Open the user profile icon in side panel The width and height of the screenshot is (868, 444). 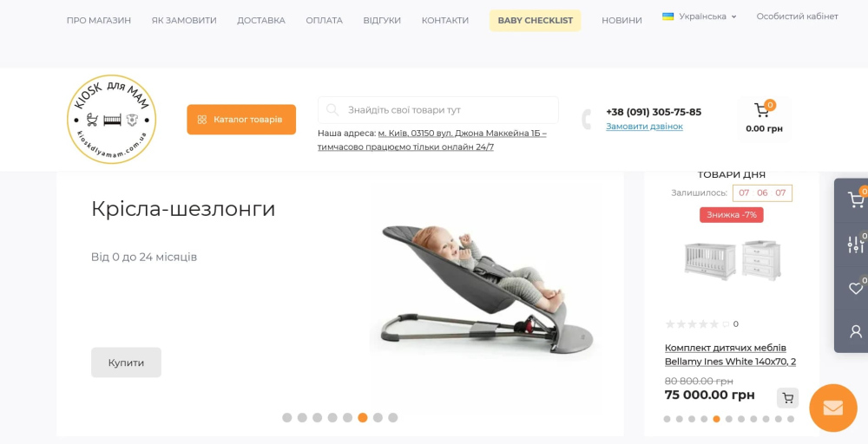point(856,332)
